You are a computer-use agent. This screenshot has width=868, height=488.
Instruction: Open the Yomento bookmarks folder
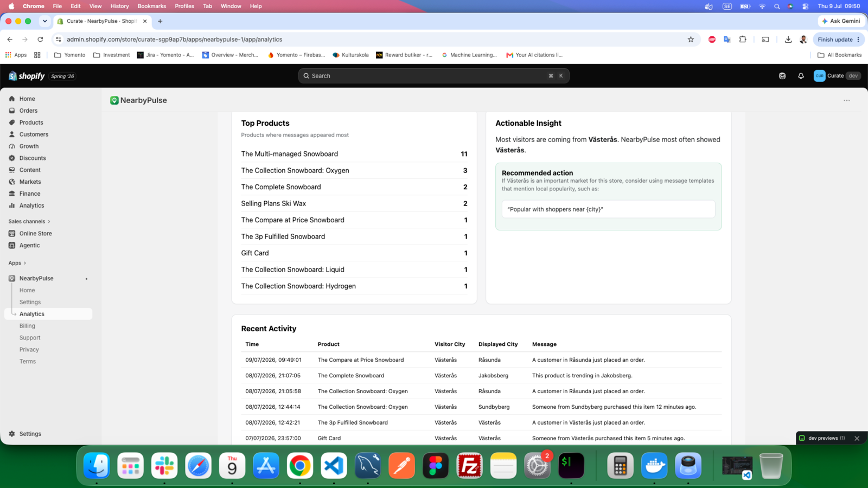point(70,55)
